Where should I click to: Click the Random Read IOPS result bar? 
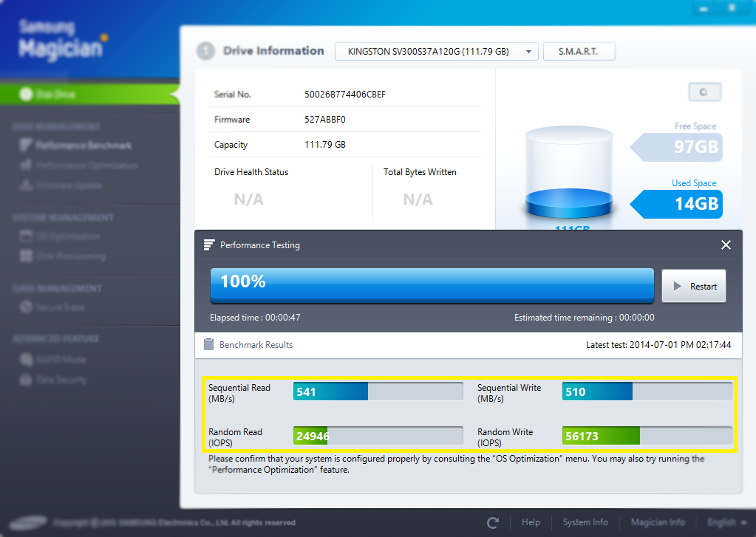(x=378, y=436)
